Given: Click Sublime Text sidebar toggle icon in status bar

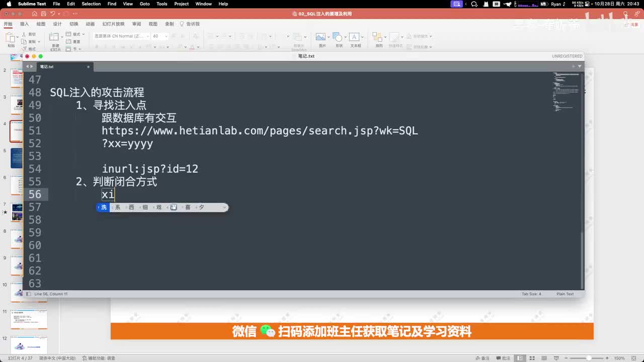Looking at the screenshot, I should 28,294.
